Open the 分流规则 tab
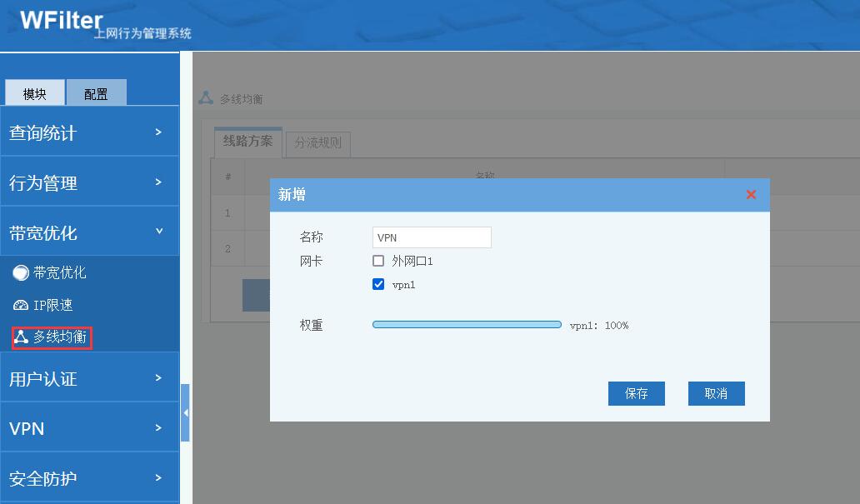 (318, 142)
